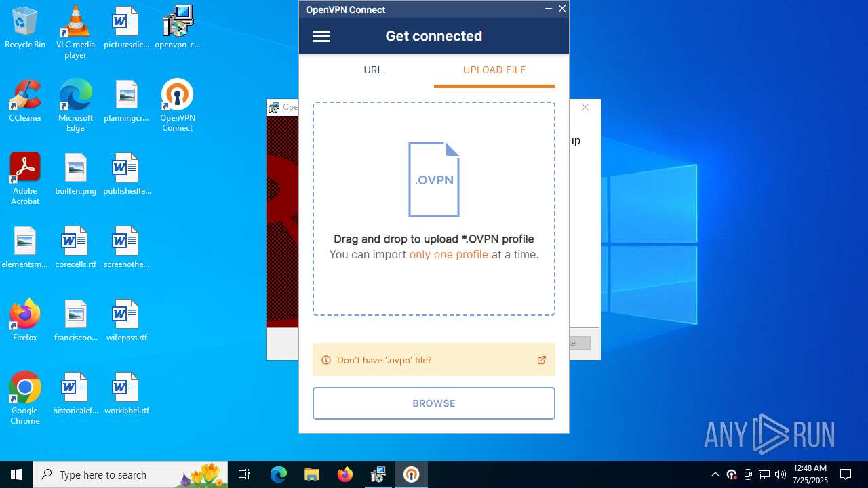Close the installer window behind OpenVPN Connect

tap(585, 107)
